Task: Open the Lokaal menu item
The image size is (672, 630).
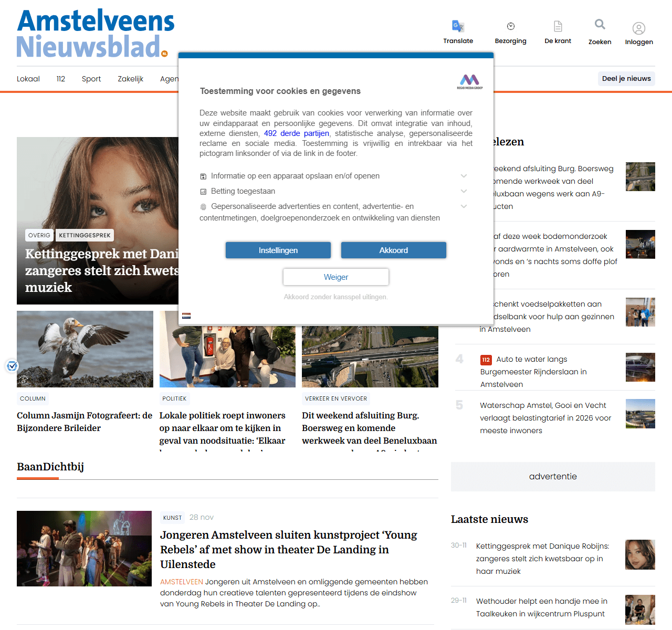Action: pyautogui.click(x=28, y=79)
